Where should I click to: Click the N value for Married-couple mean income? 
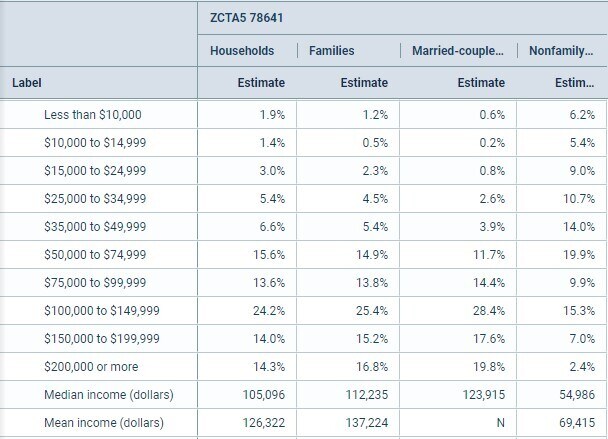coord(501,423)
